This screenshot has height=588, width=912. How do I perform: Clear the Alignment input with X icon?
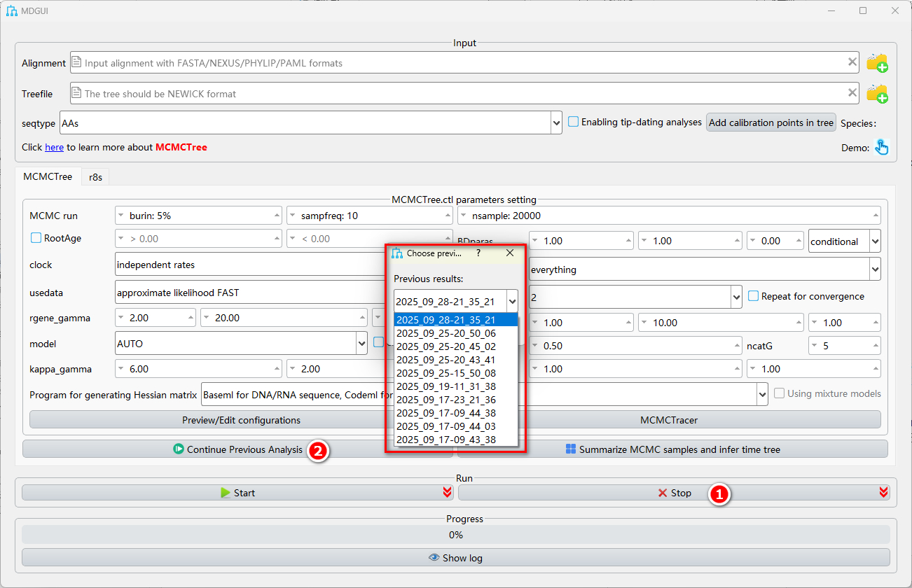pos(852,62)
